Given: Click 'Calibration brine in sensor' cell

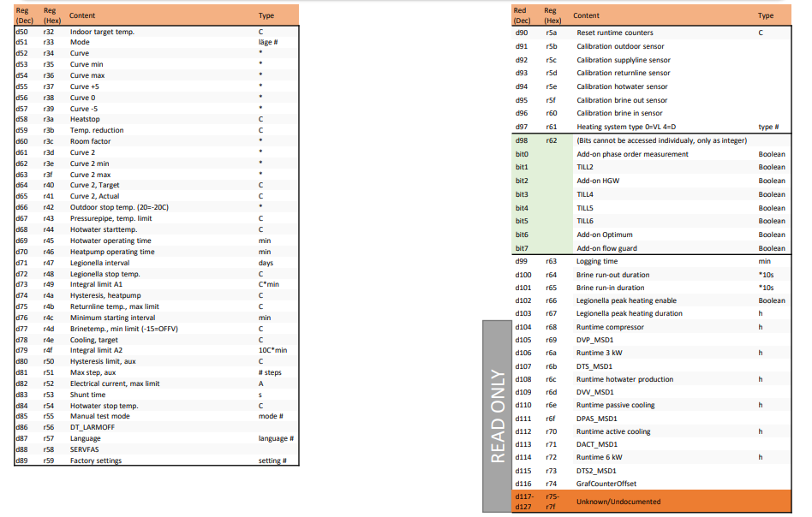Looking at the screenshot, I should point(619,113).
